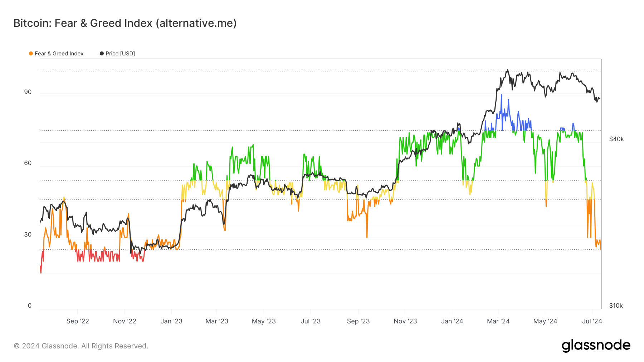
Task: Click the Glassnode copyright notice text
Action: click(81, 346)
